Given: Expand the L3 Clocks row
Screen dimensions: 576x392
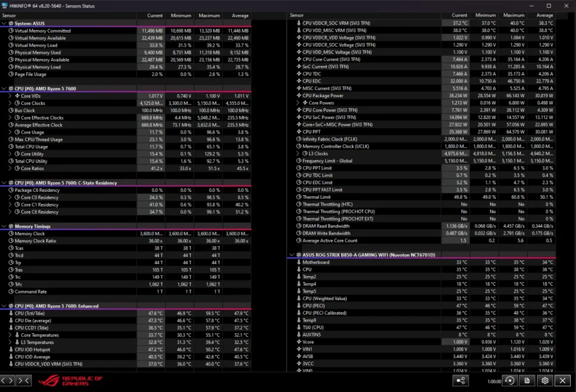Looking at the screenshot, I should point(298,153).
